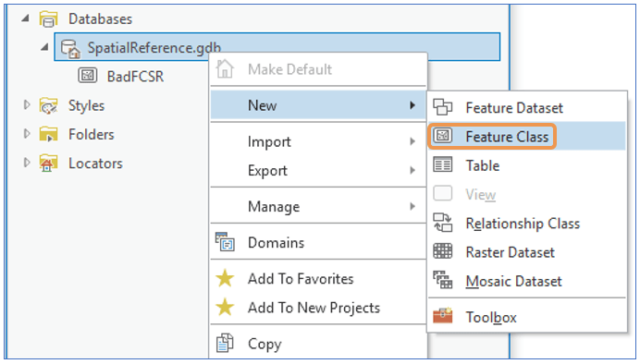
Task: Click the BadFCSR feature class icon
Action: tap(88, 76)
